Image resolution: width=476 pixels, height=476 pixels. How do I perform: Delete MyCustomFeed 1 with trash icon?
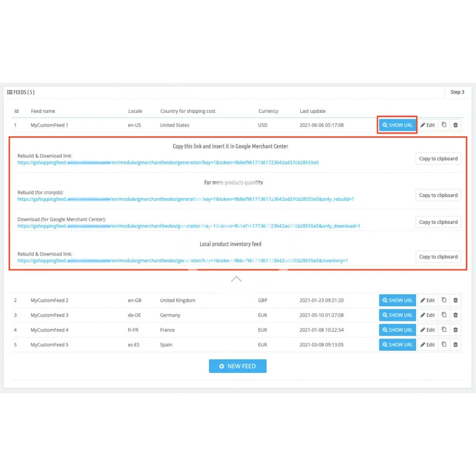point(456,125)
